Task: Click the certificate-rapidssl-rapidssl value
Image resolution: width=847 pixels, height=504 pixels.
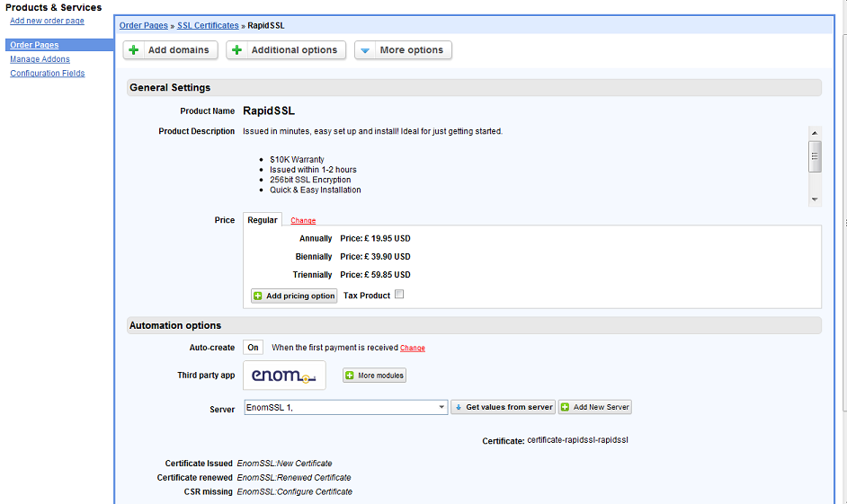Action: tap(577, 440)
